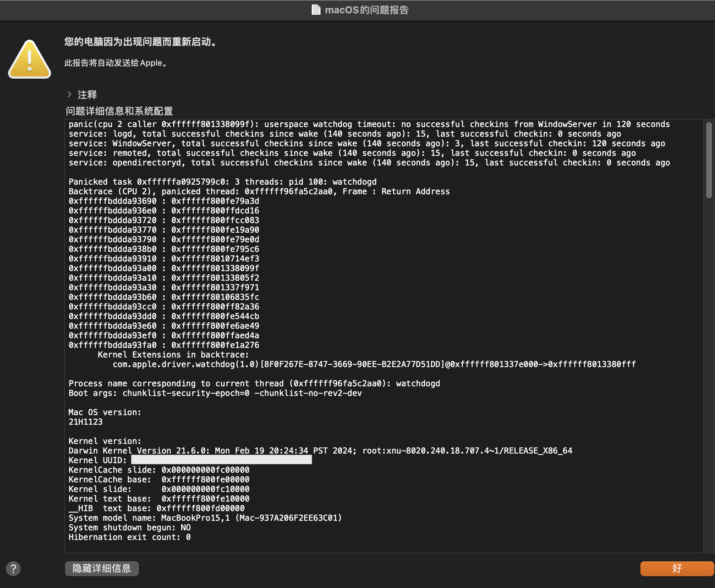
Task: Click the com.apple.driver.watchdog kernel extension line
Action: 374,365
